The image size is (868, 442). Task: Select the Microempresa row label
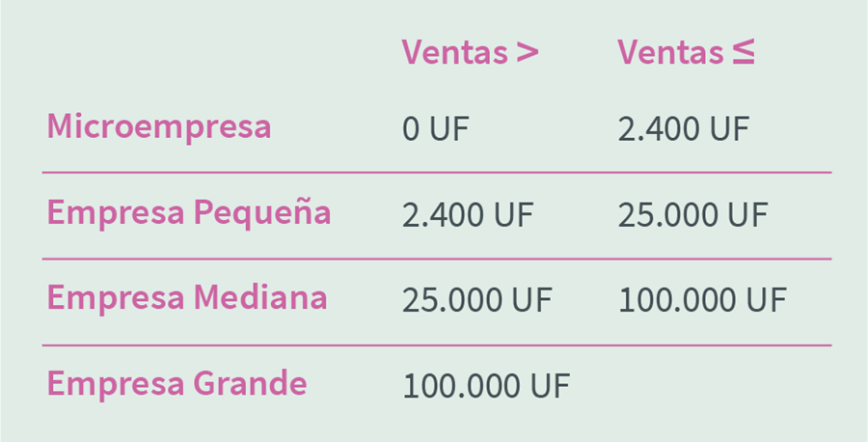[159, 126]
